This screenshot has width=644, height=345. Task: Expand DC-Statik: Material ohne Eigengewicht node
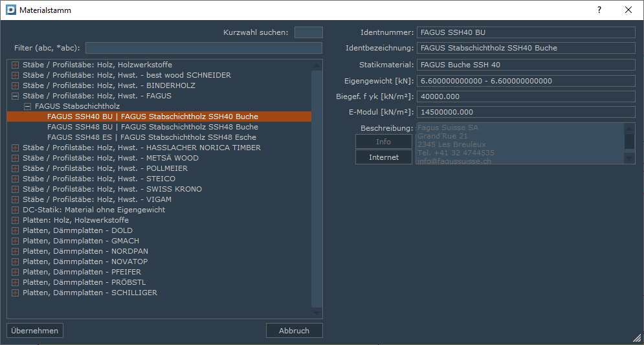tap(15, 210)
